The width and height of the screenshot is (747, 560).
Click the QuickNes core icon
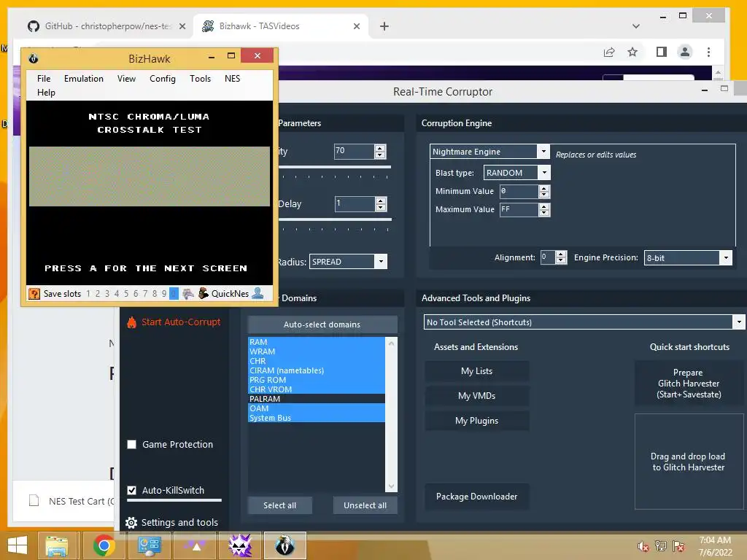coord(204,293)
